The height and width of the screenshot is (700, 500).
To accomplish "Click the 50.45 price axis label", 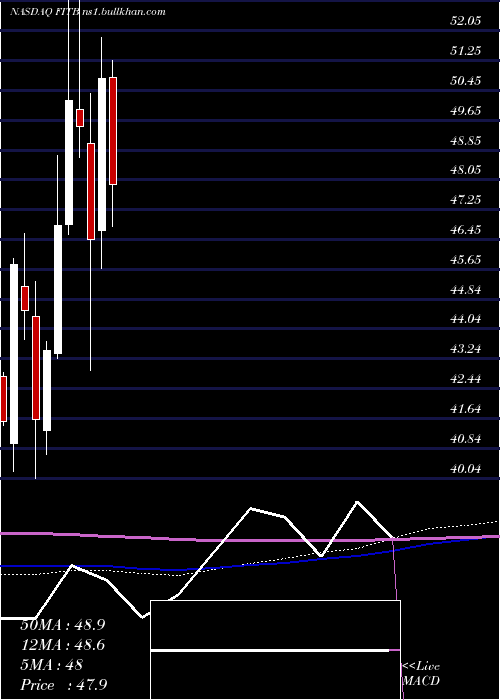I will point(466,80).
